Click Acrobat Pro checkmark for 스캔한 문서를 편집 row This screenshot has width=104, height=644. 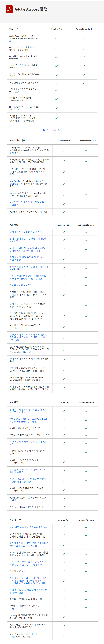point(56,90)
